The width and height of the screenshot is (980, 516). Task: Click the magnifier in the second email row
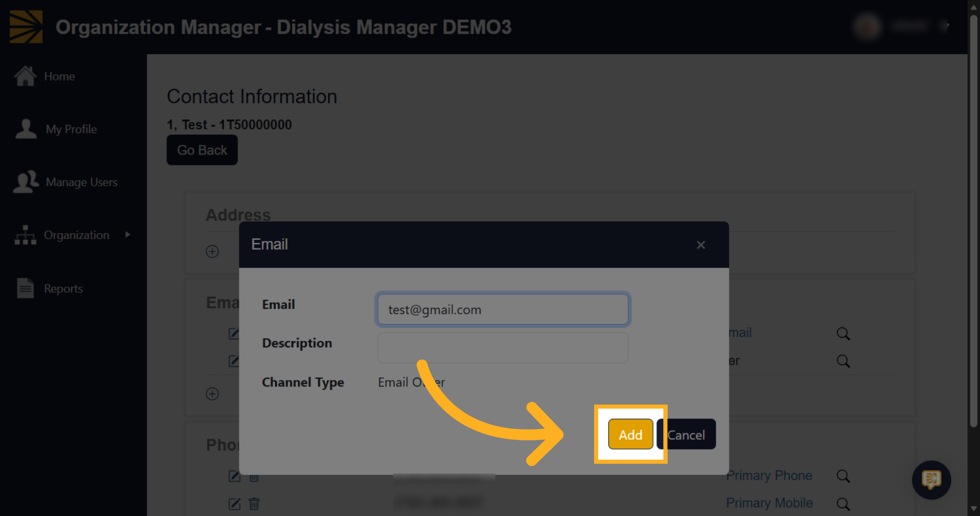pyautogui.click(x=843, y=361)
